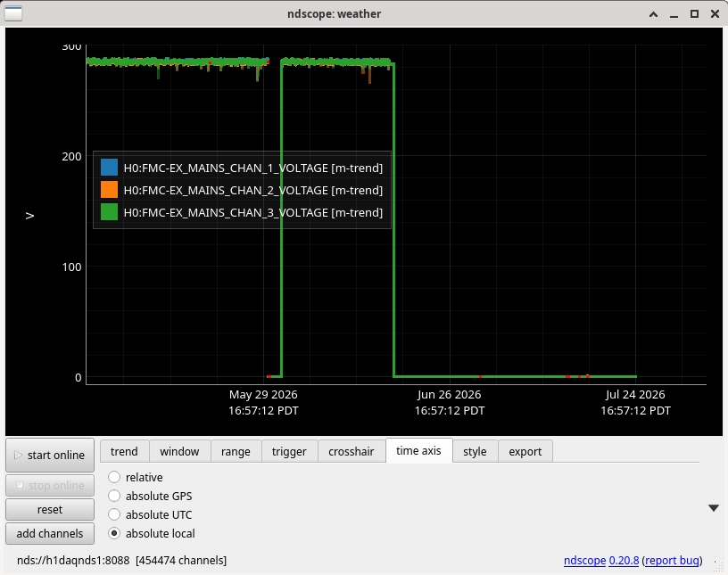Choose absolute GPS time axis
This screenshot has height=575, width=728.
[x=150, y=497]
